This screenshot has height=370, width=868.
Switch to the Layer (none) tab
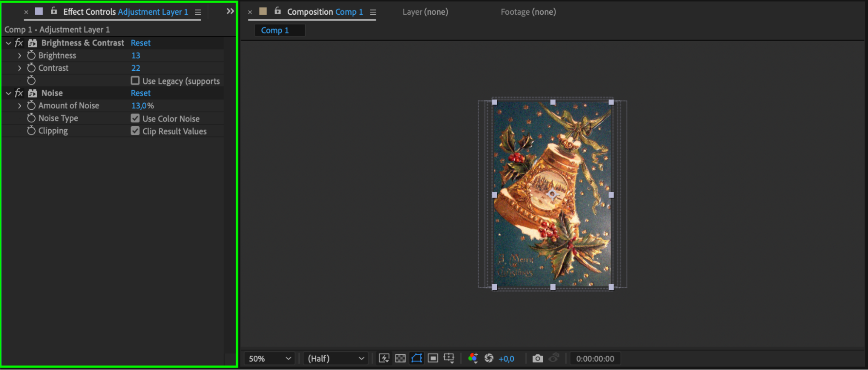click(425, 12)
